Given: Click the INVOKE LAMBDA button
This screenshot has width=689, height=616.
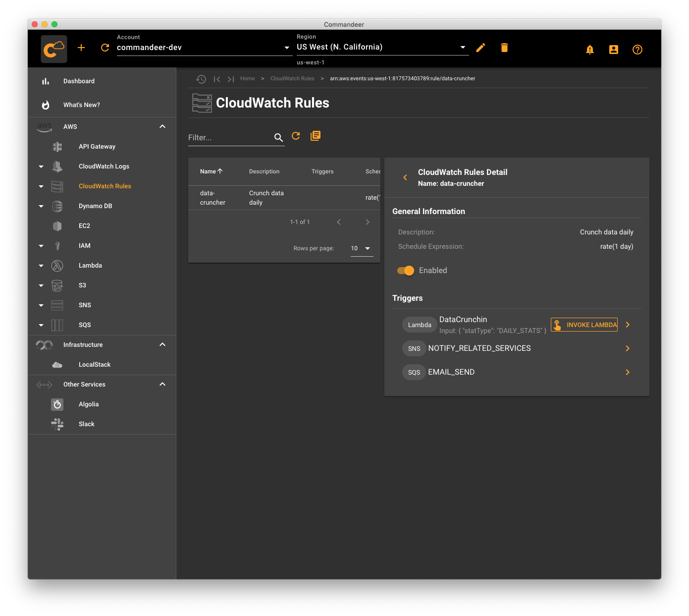Looking at the screenshot, I should click(x=584, y=325).
